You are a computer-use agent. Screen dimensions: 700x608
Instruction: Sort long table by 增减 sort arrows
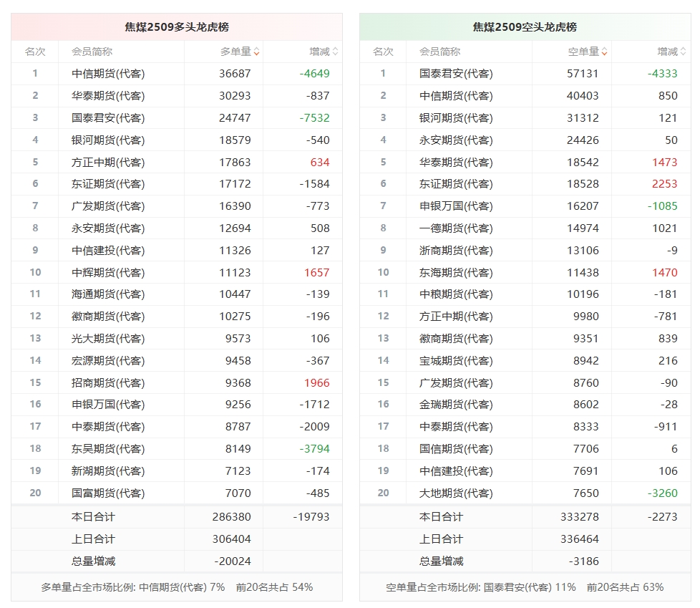[x=335, y=52]
